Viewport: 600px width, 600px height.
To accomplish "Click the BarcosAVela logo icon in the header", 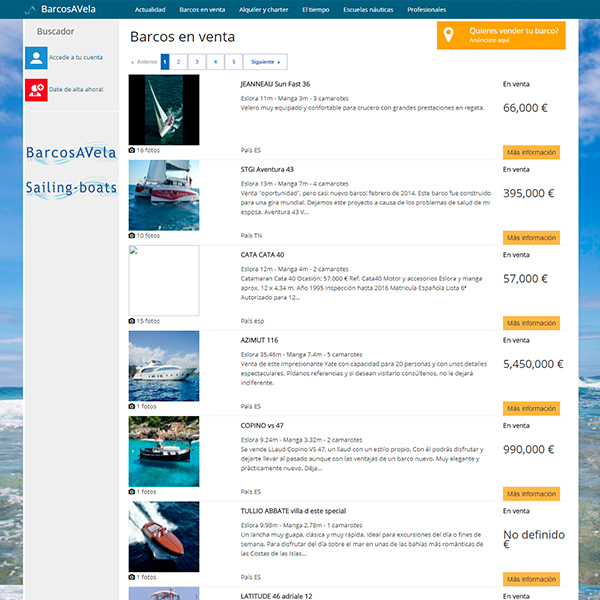I will point(30,10).
